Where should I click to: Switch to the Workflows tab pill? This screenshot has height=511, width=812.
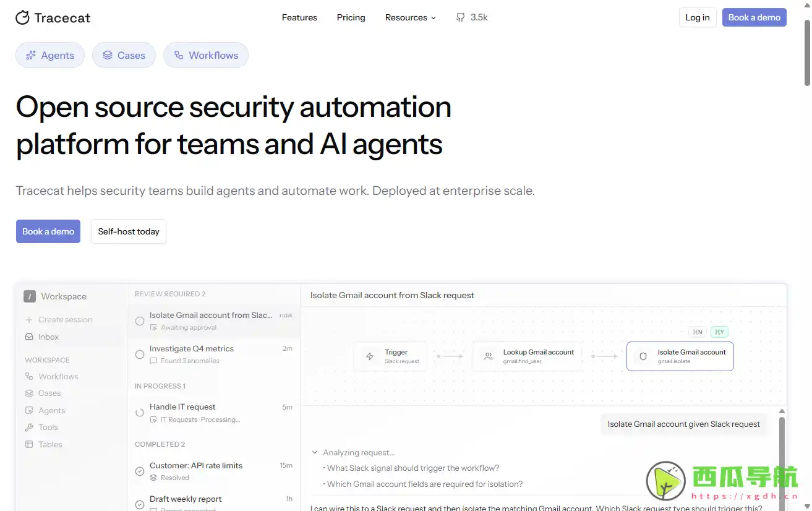pyautogui.click(x=205, y=55)
